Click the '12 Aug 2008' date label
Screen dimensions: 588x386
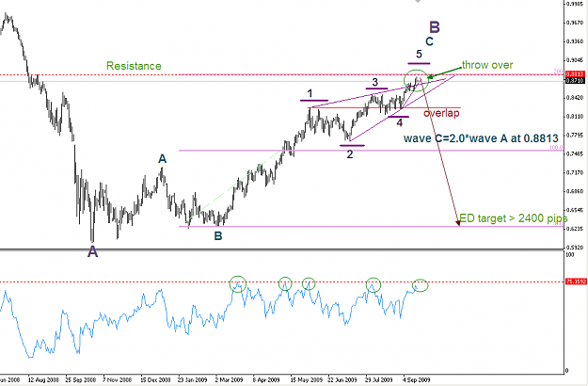pos(43,379)
